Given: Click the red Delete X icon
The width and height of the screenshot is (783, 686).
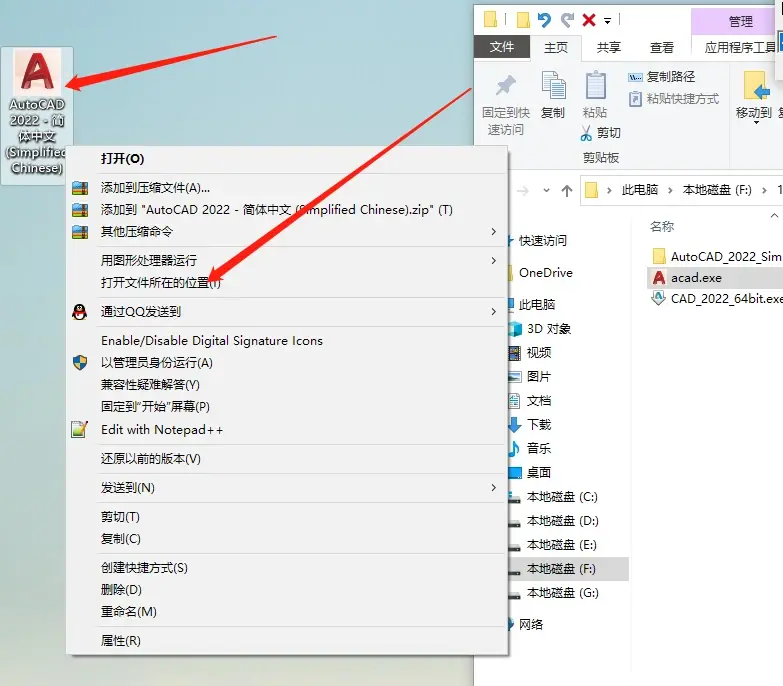Looking at the screenshot, I should click(x=589, y=20).
